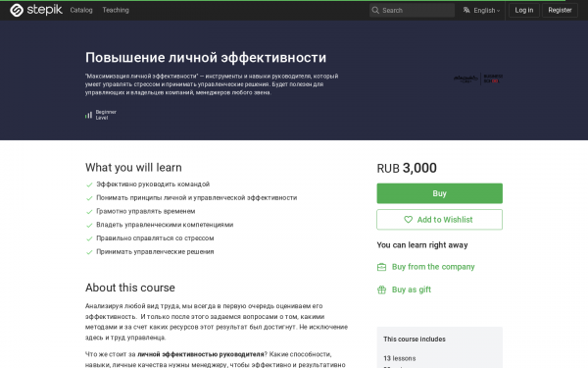Viewport: 588px width, 368px height.
Task: Click 'Грамотно управлять временем' list item
Action: pos(145,211)
